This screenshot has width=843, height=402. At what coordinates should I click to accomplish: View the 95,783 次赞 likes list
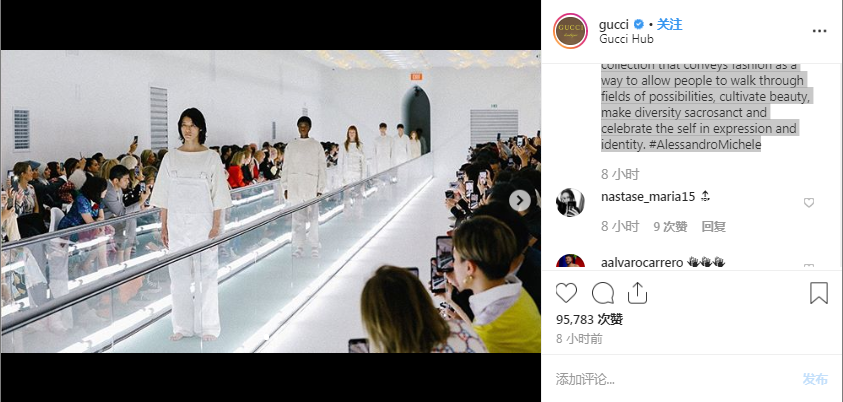coord(589,320)
